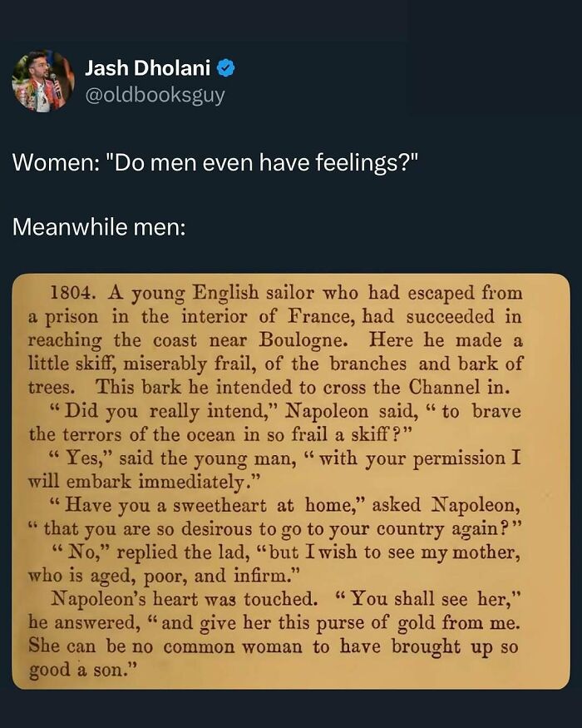Click the year "1804." in the excerpt
Image resolution: width=582 pixels, height=728 pixels.
coord(76,294)
